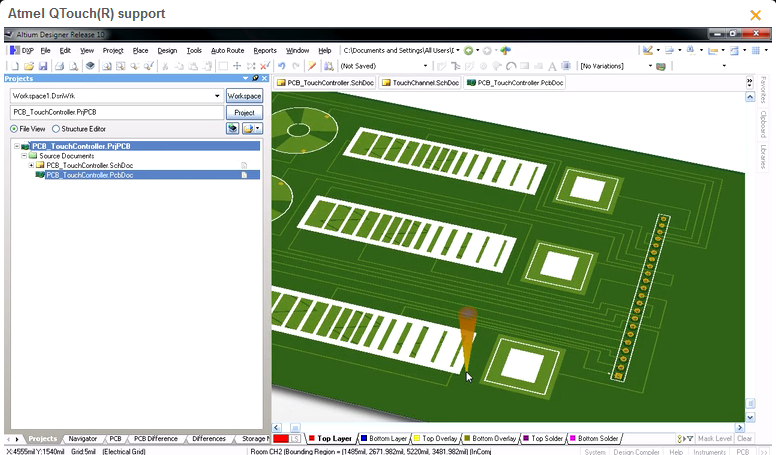Click the PCB_TouchController.PrjPCB project name field
Screen dimensions: 776x455
pyautogui.click(x=117, y=112)
